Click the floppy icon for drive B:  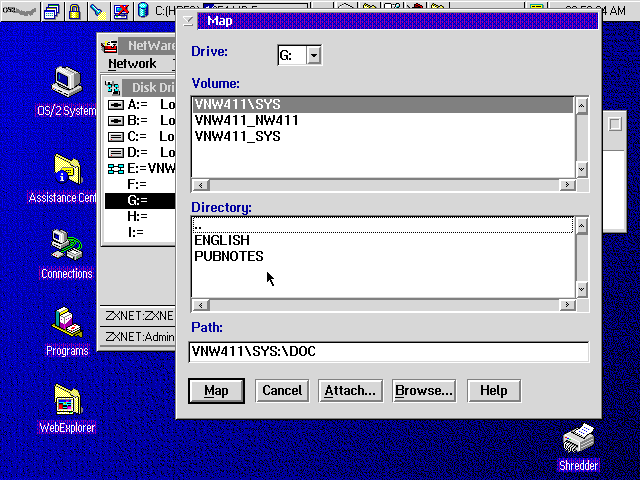[116, 121]
